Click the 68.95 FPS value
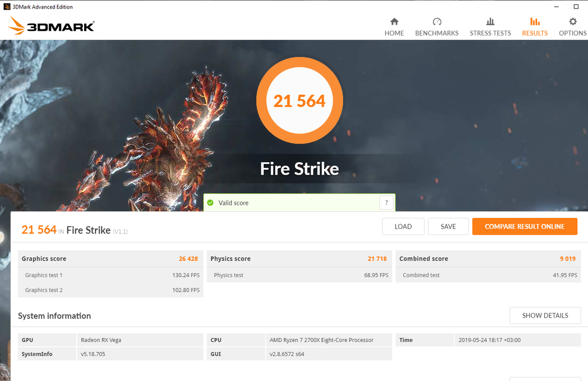This screenshot has height=381, width=588. click(376, 275)
